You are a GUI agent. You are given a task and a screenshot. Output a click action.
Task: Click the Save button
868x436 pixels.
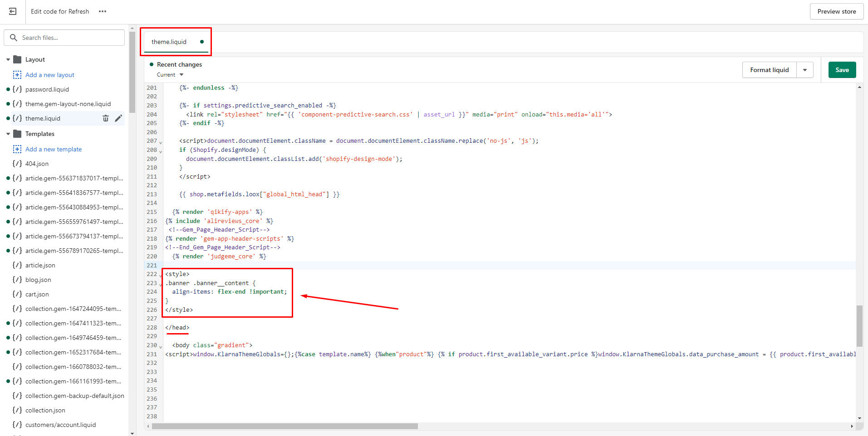pos(842,70)
